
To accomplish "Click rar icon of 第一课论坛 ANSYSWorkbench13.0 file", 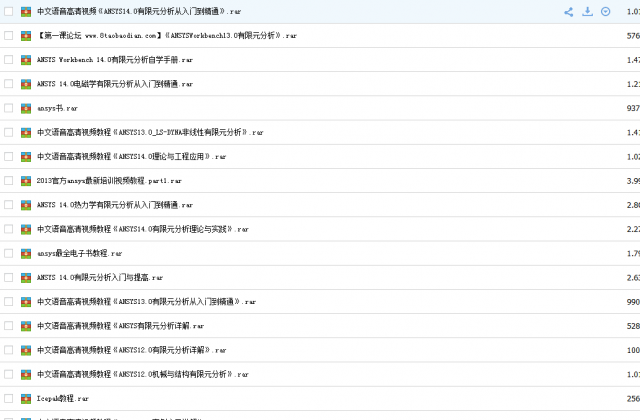I will pos(26,36).
